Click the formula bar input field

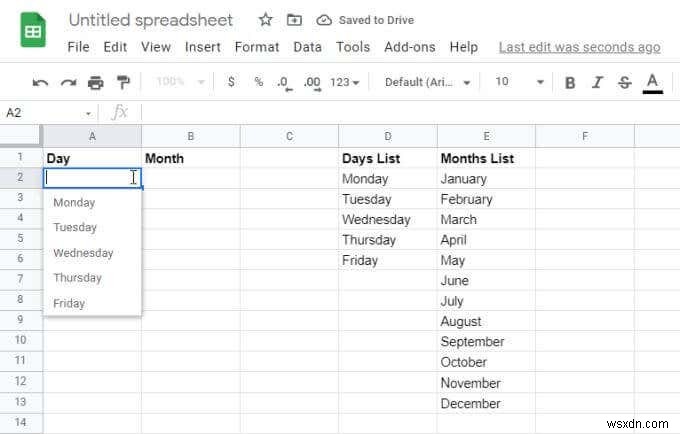tap(400, 113)
